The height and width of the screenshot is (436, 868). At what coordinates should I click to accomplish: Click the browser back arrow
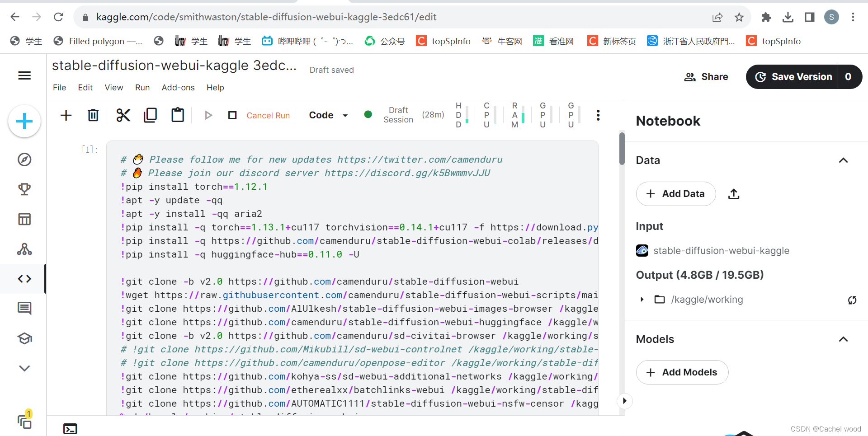point(15,17)
